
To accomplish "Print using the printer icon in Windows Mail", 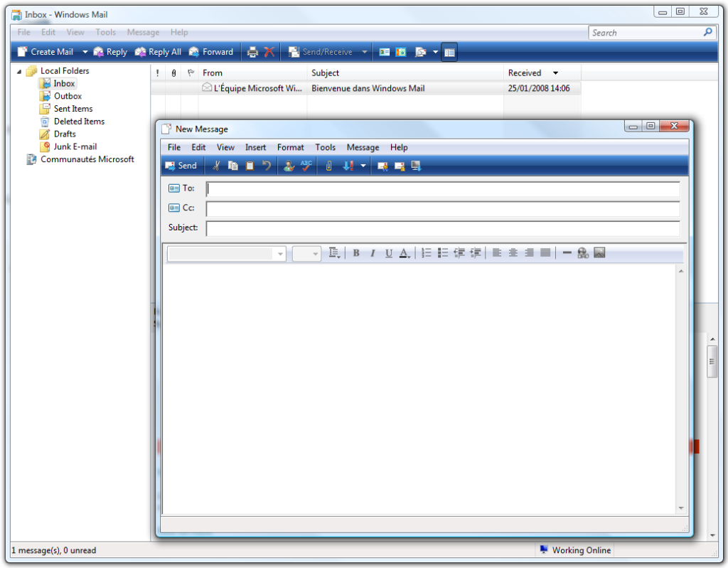I will pyautogui.click(x=252, y=52).
